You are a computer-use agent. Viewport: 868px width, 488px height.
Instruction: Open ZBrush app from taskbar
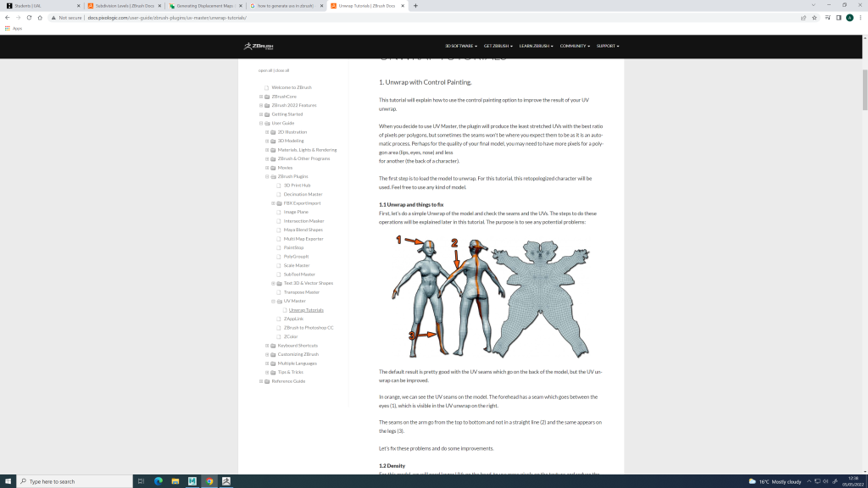point(226,481)
